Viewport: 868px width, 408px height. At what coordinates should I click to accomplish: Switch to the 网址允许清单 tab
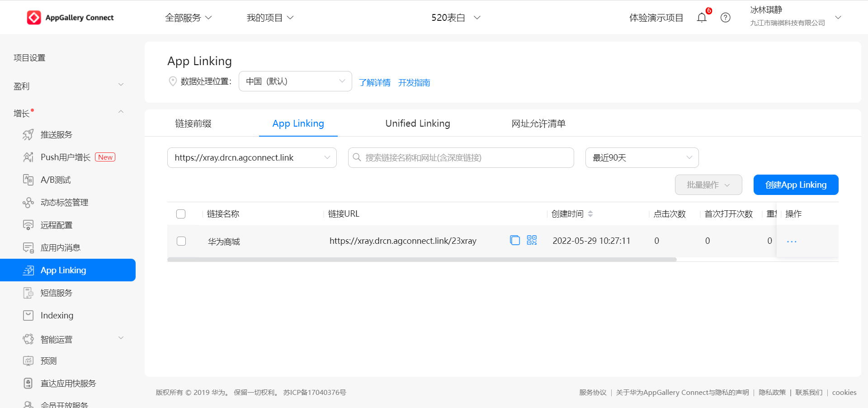(x=538, y=123)
